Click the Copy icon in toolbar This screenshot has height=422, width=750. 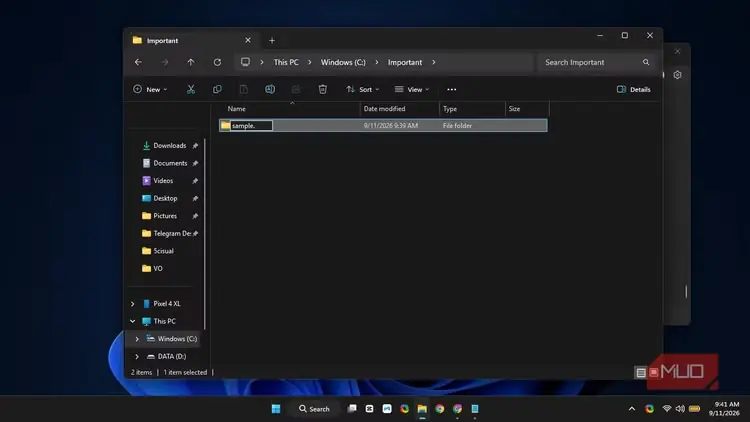tap(217, 89)
